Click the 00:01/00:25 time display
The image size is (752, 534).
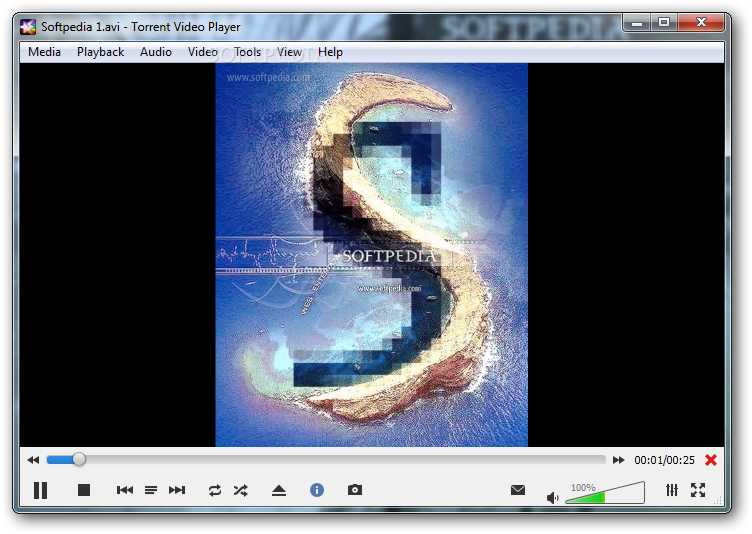664,460
